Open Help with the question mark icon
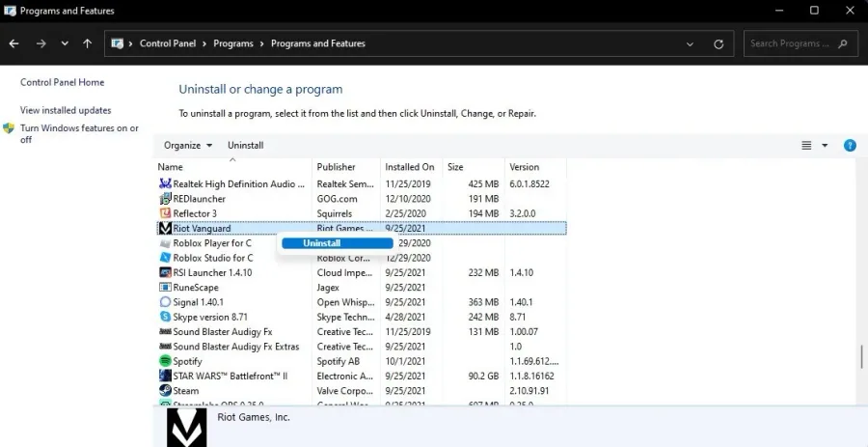Screen dimensions: 868x447 [x=850, y=146]
